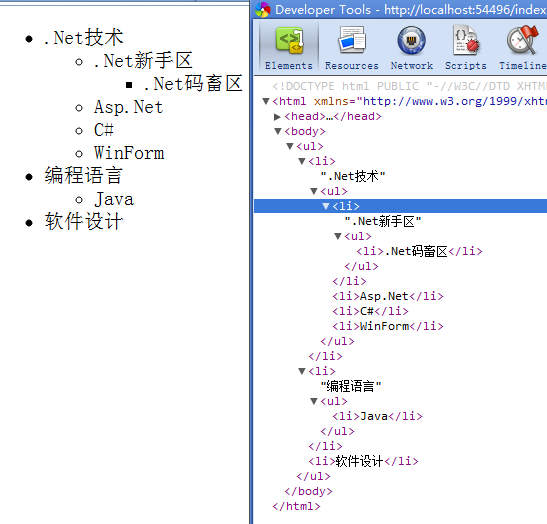Collapse the li containing ".Net技术"
The width and height of the screenshot is (547, 524).
coord(302,161)
